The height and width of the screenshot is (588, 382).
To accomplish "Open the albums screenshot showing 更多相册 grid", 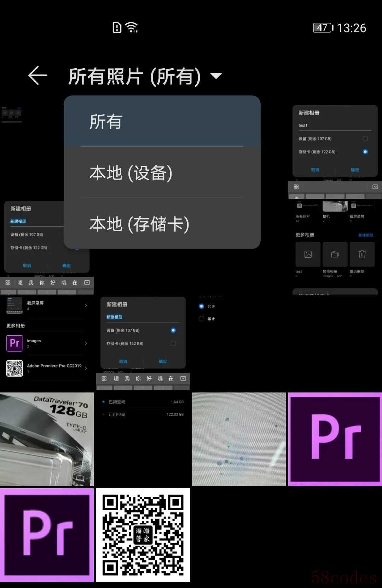I will [x=335, y=248].
